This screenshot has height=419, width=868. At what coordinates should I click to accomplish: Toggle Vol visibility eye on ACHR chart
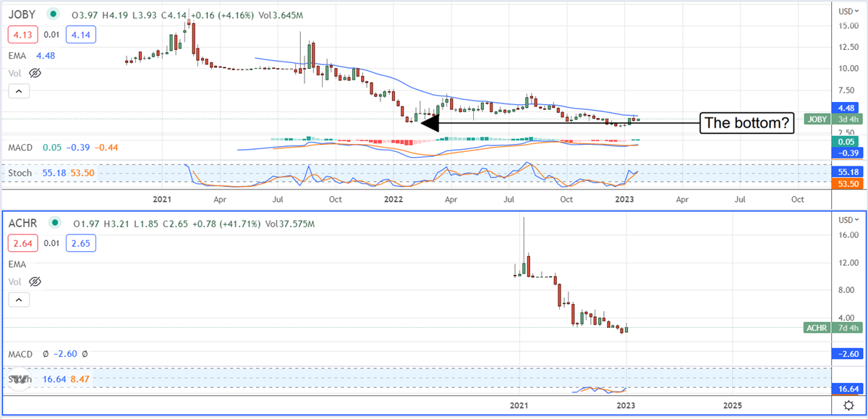pos(35,282)
